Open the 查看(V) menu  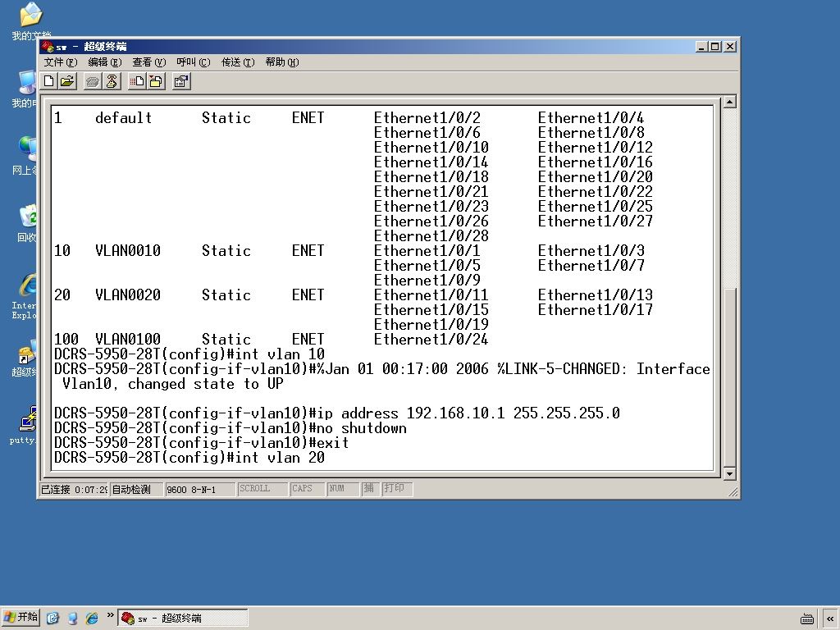click(149, 62)
